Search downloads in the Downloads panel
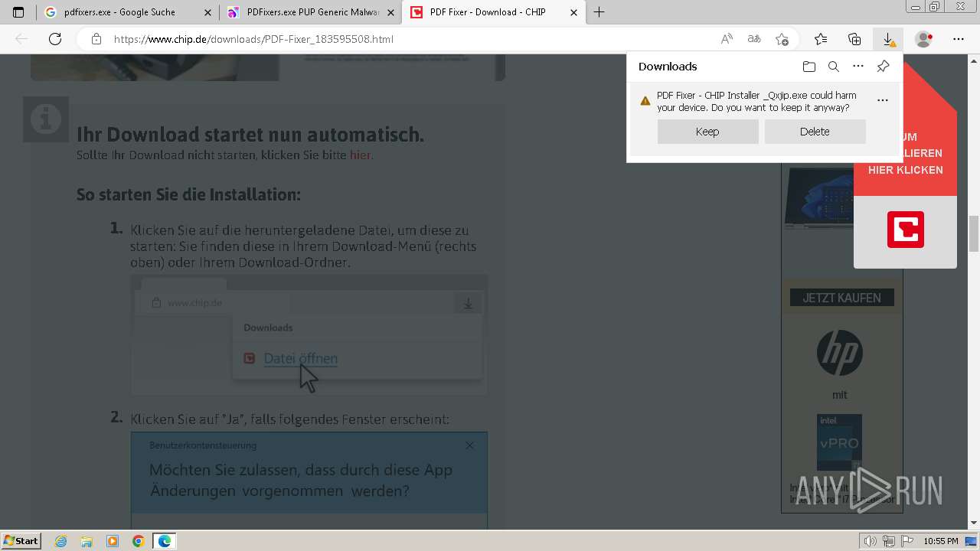The height and width of the screenshot is (551, 980). tap(834, 67)
